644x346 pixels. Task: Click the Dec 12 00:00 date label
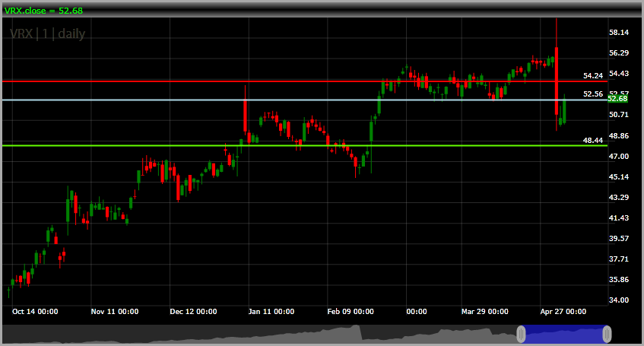tap(193, 312)
